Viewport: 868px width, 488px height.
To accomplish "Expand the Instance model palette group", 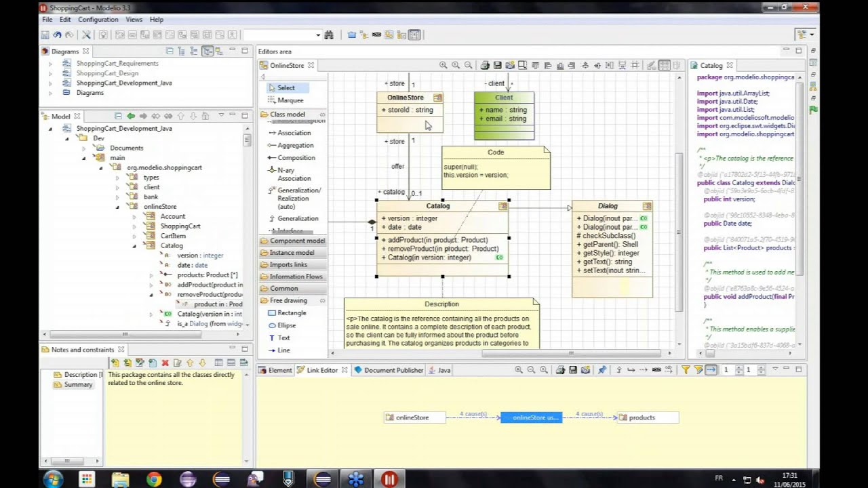I will (x=292, y=253).
